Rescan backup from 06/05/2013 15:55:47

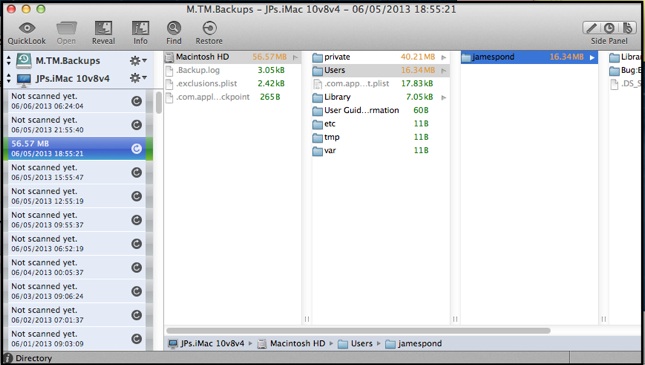(x=137, y=172)
